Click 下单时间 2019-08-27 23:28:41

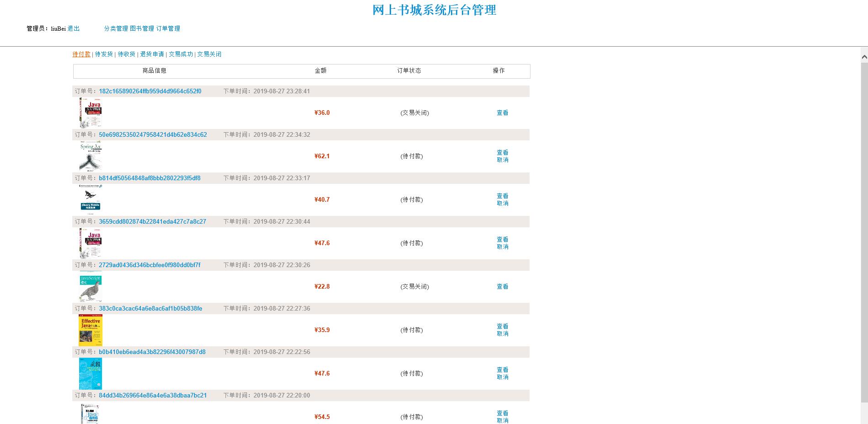[x=267, y=91]
